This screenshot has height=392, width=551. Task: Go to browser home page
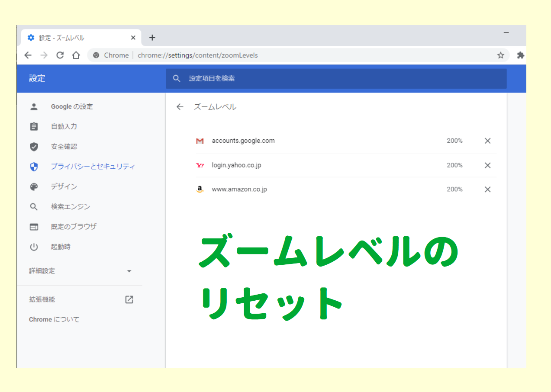[x=76, y=55]
